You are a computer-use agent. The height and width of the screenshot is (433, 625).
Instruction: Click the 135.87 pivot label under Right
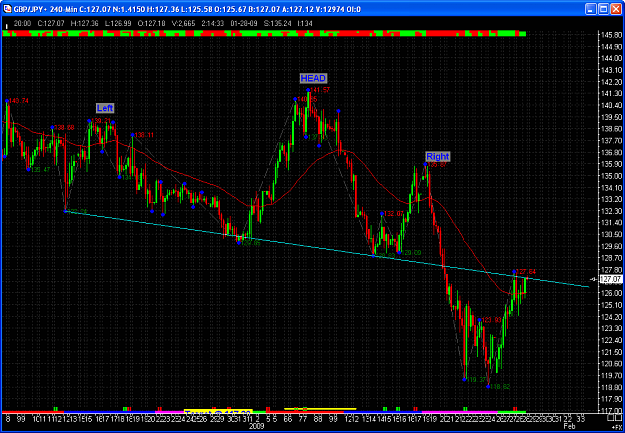pyautogui.click(x=436, y=164)
